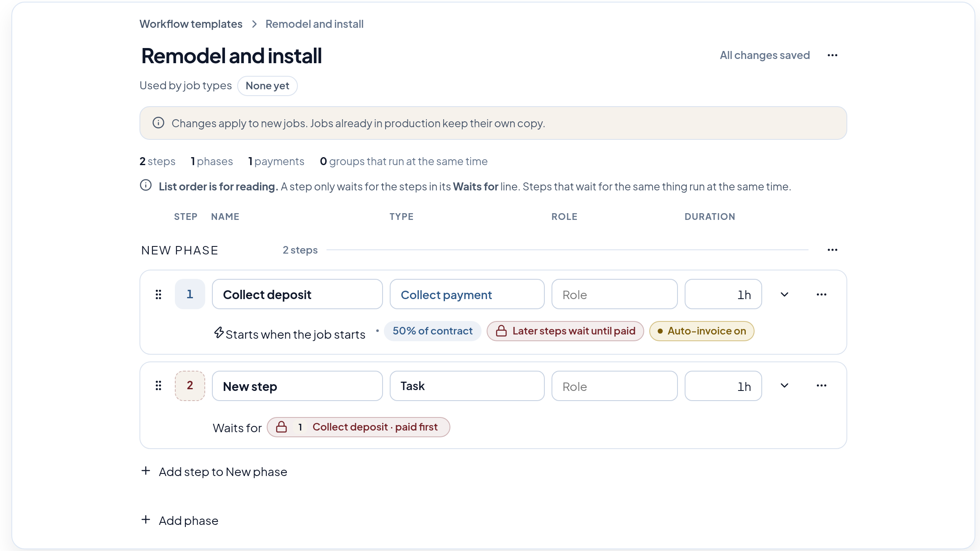Viewport: 980px width, 551px height.
Task: Click the Remodel and install page title
Action: tap(231, 56)
